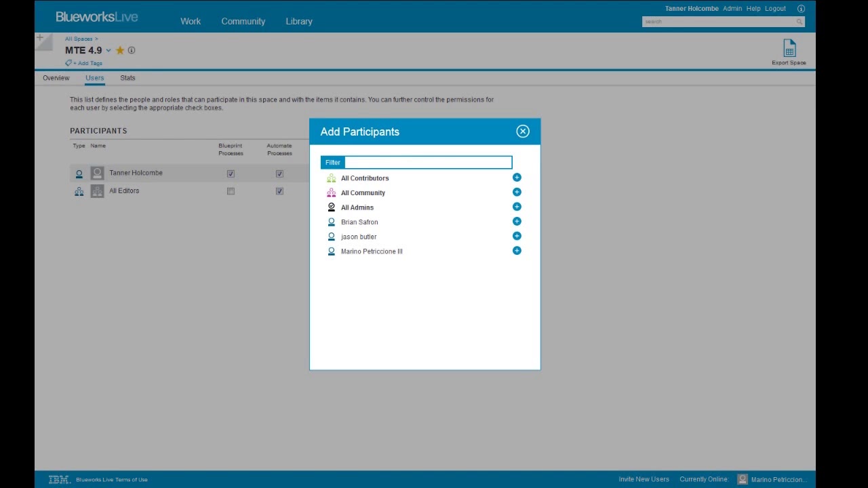The width and height of the screenshot is (868, 488).
Task: Click the info icon in the top-right header
Action: click(x=801, y=9)
